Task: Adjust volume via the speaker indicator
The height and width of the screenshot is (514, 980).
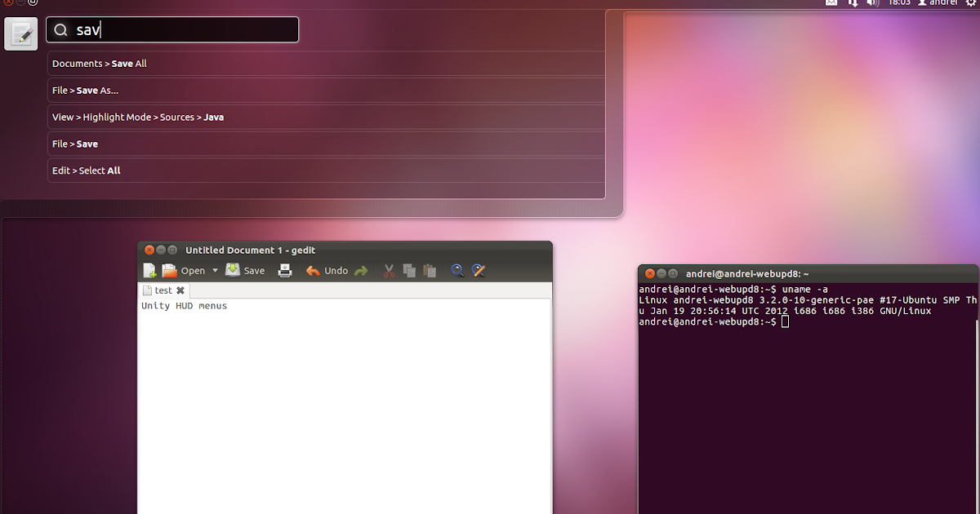Action: pyautogui.click(x=873, y=3)
